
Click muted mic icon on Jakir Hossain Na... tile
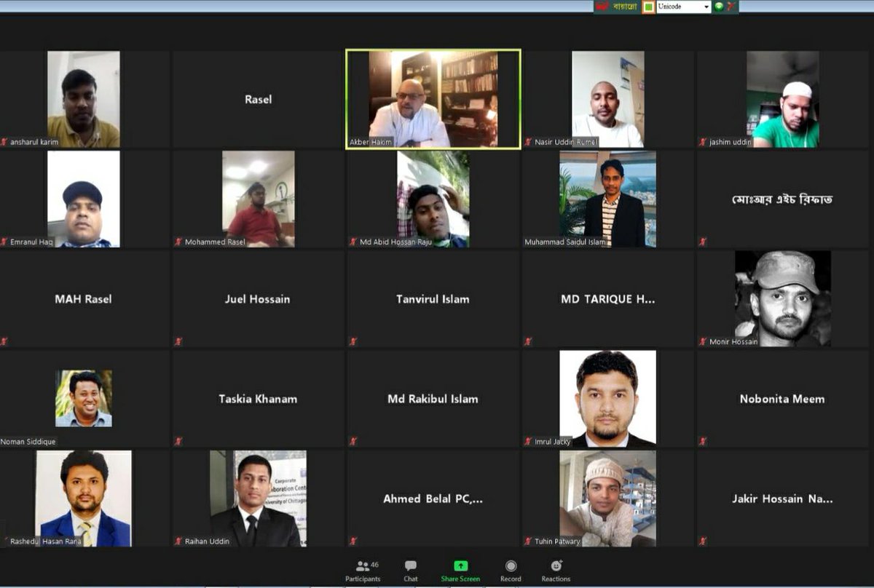(703, 541)
